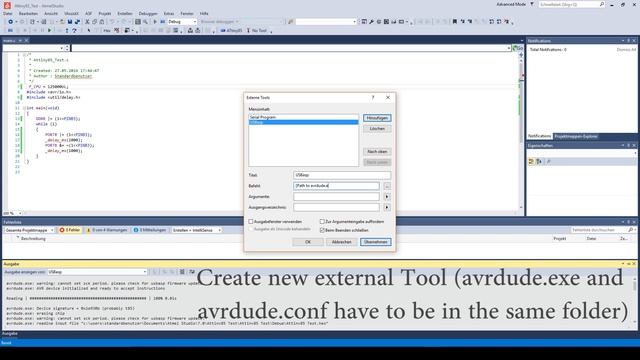
Task: Toggle the 0 Mitteilungen filter
Action: tap(150, 230)
